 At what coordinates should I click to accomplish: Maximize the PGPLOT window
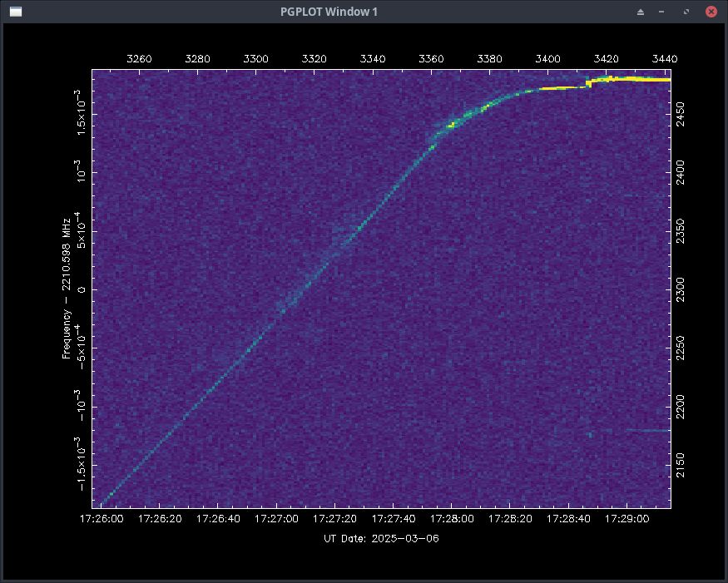click(686, 12)
